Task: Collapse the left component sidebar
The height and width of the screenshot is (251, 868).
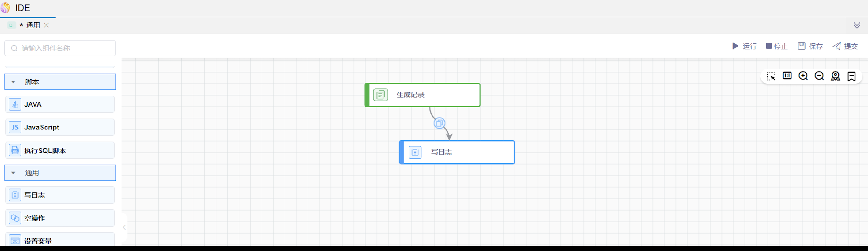Action: pyautogui.click(x=124, y=227)
